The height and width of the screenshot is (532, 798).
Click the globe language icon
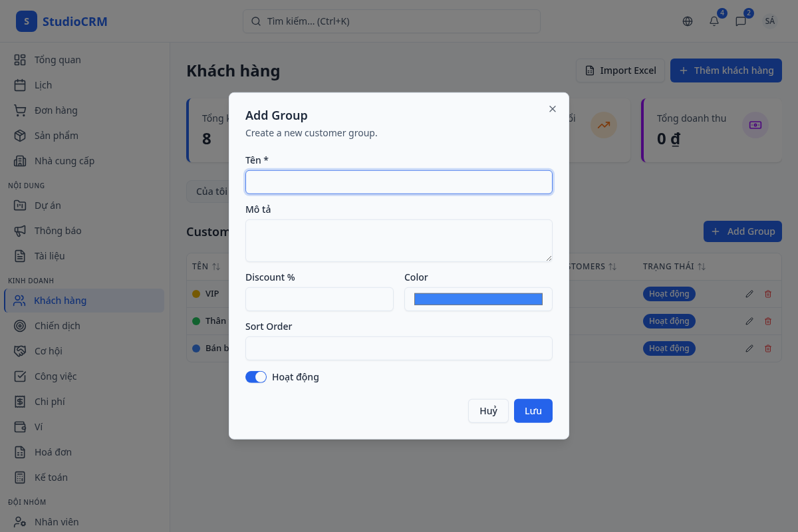pos(688,21)
